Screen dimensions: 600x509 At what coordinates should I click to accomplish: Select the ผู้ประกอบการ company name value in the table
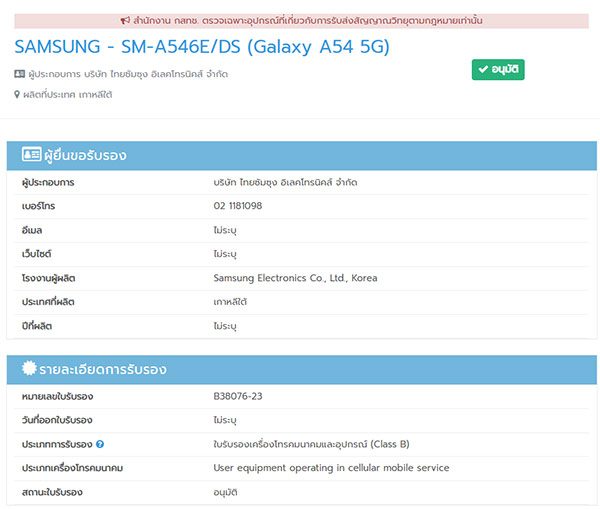[285, 183]
